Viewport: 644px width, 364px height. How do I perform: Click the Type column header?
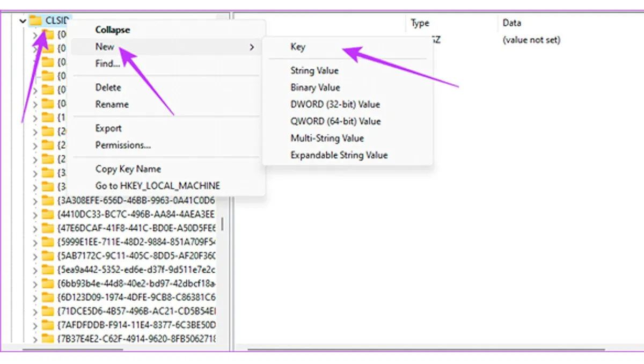click(x=420, y=23)
